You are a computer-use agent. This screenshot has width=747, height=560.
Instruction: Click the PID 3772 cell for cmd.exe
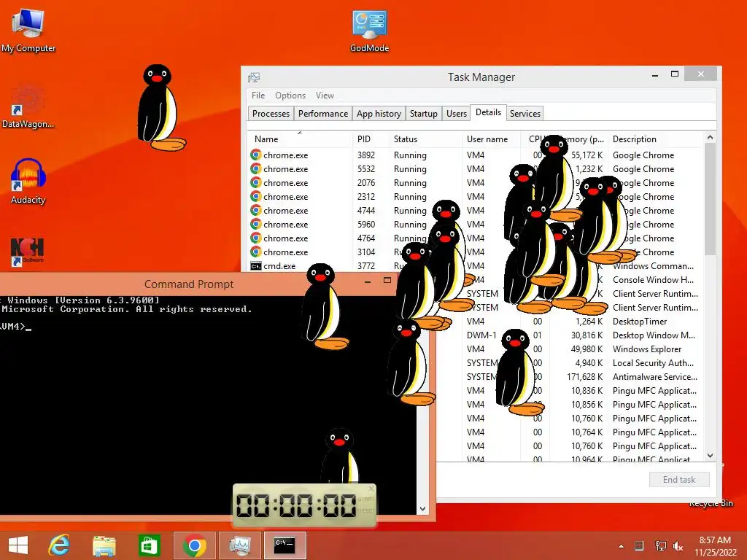tap(366, 265)
